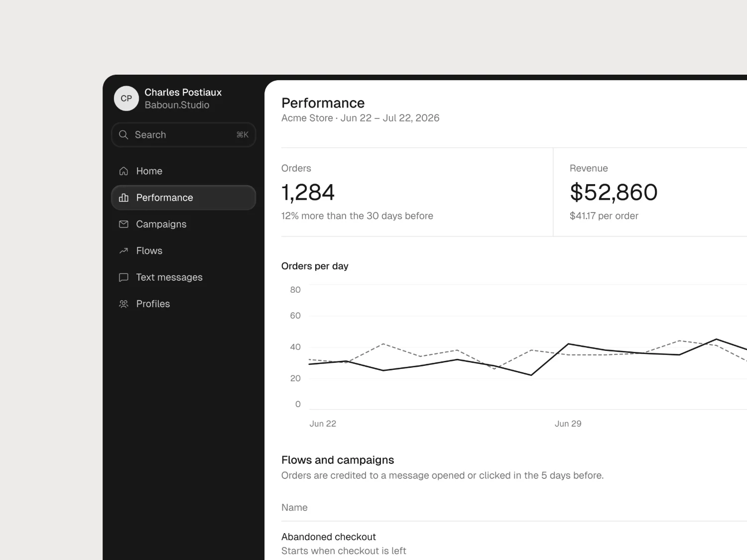Click the date range Jun 22 – Jul 22, 2026
Screen dimensions: 747x560
tap(390, 118)
